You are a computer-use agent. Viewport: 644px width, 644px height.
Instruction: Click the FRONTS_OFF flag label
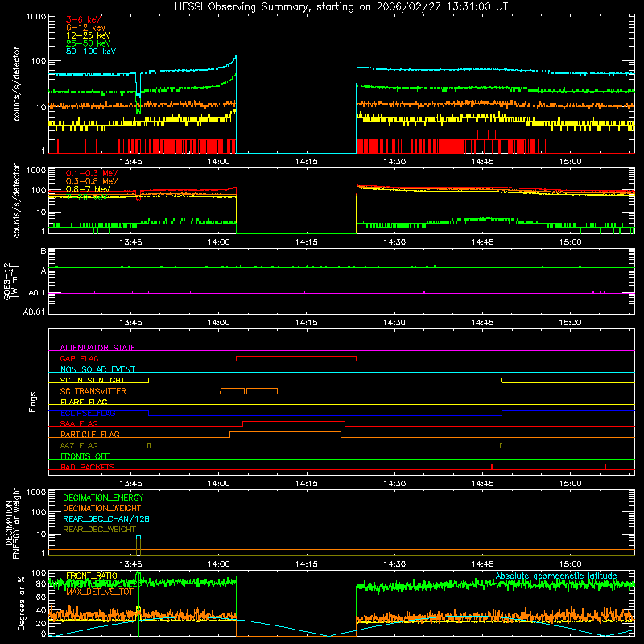85,456
